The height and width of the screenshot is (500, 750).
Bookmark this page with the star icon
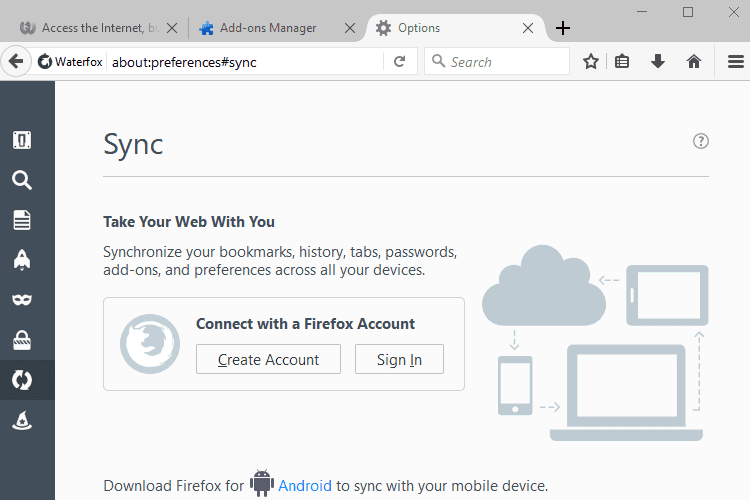tap(591, 62)
